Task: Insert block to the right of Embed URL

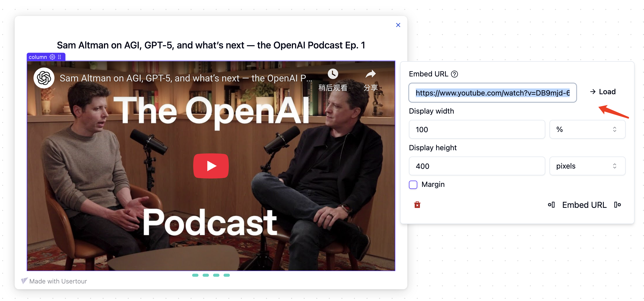Action: pyautogui.click(x=617, y=205)
